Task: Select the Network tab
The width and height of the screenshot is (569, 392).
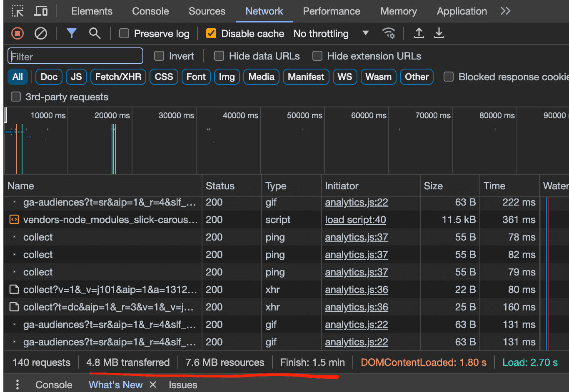Action: 264,11
